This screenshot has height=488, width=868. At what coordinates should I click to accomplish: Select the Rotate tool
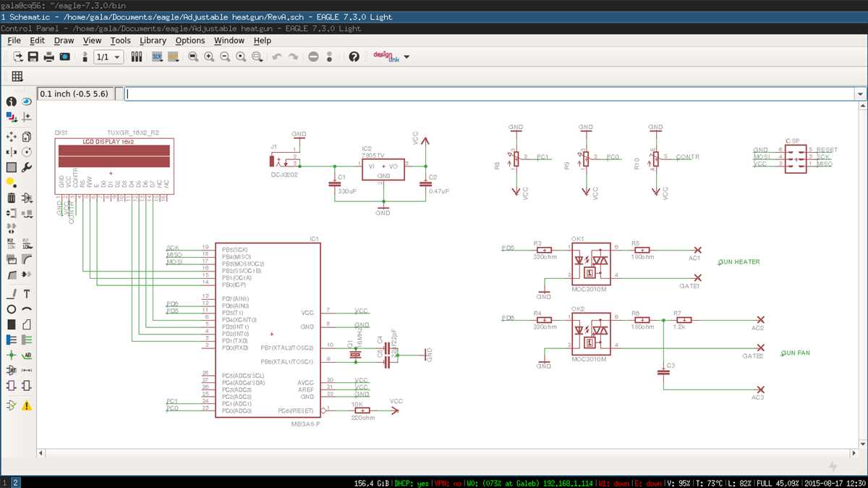pyautogui.click(x=27, y=152)
